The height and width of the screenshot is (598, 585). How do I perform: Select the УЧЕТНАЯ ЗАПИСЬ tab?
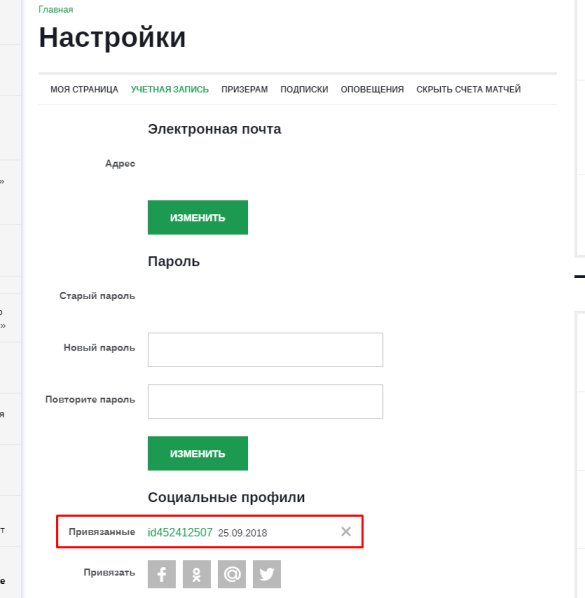pos(170,89)
